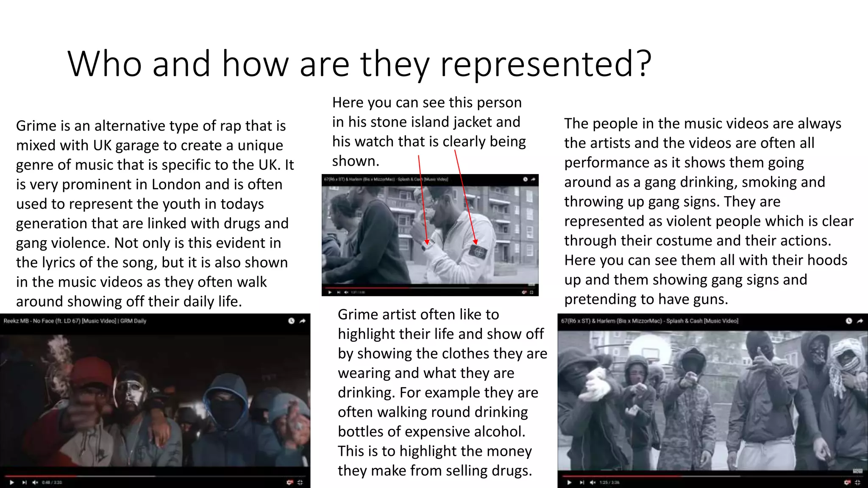Click the 'Here you can see this person' caption
Viewport: 868px width, 488px height.
(x=429, y=132)
